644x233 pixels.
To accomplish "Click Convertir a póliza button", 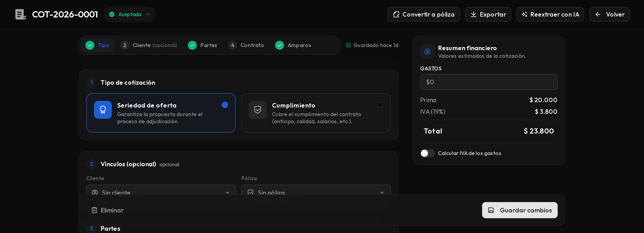I will pyautogui.click(x=424, y=14).
